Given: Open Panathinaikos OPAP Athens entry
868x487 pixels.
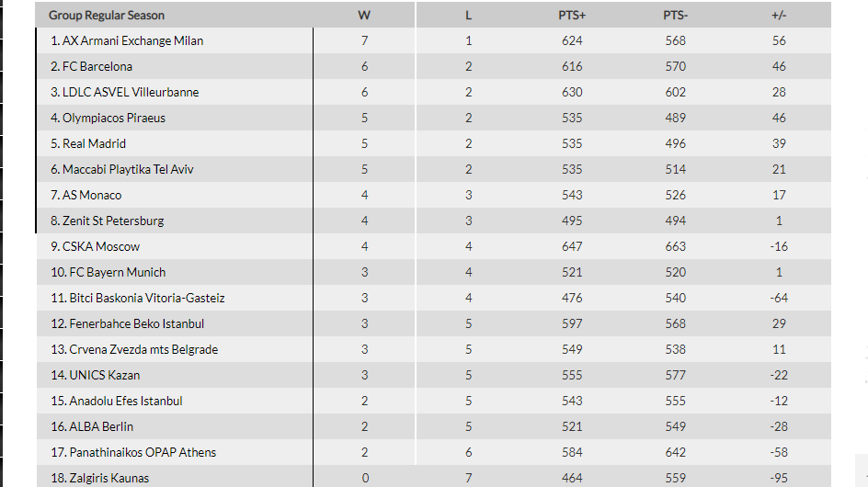Looking at the screenshot, I should tap(143, 452).
